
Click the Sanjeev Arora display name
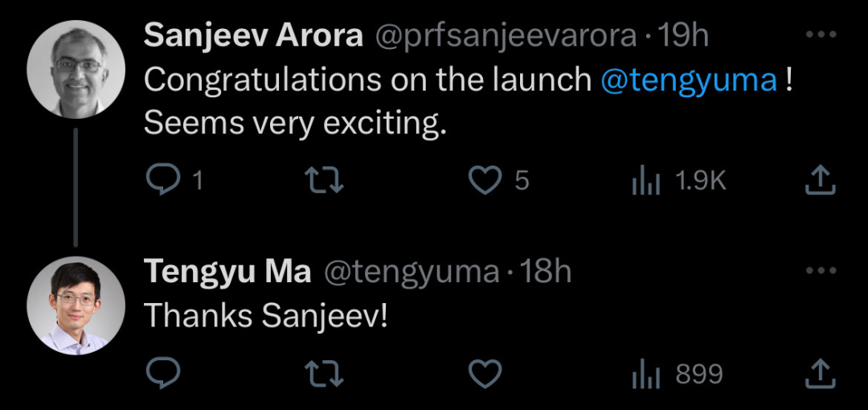(253, 36)
